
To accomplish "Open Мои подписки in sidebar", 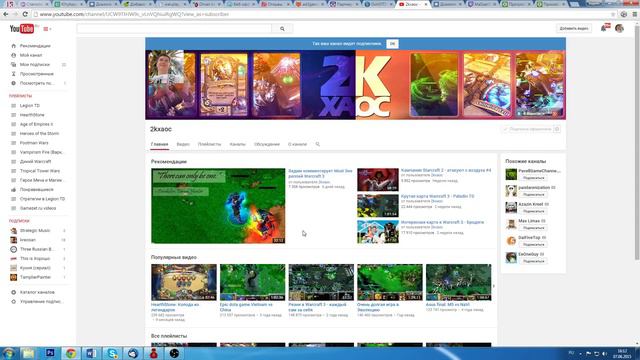I will (x=35, y=64).
